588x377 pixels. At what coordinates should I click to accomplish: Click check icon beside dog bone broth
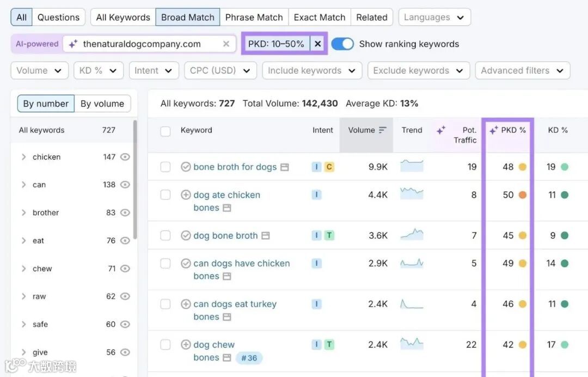[x=186, y=236]
